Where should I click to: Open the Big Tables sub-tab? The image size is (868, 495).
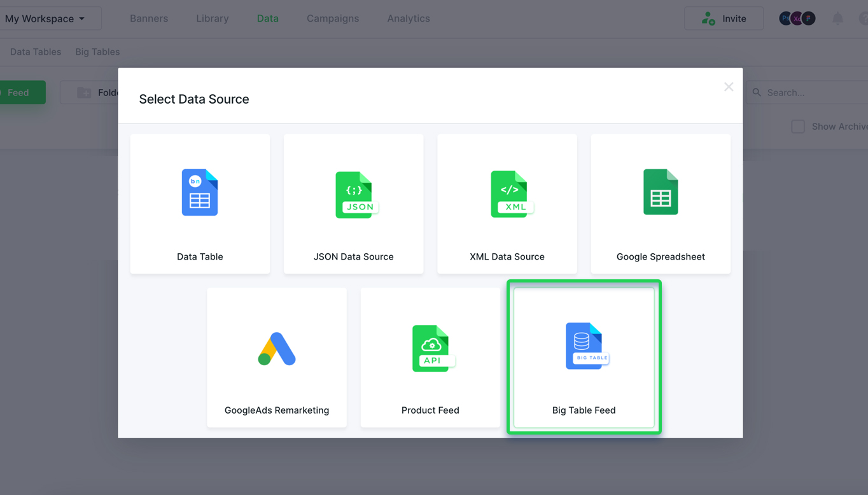[x=97, y=52]
